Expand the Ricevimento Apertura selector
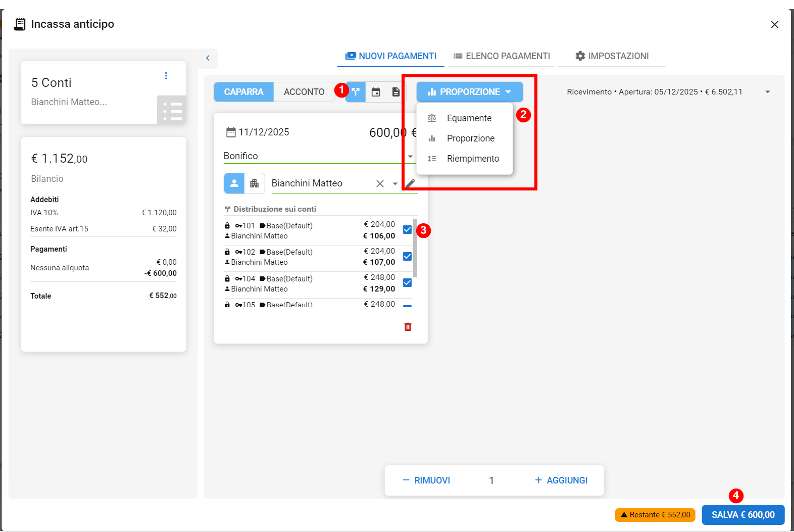794x532 pixels. point(767,92)
